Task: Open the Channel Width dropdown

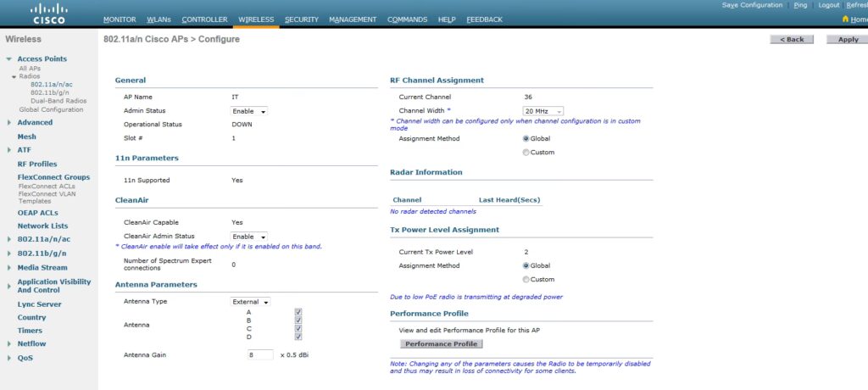Action: click(543, 111)
